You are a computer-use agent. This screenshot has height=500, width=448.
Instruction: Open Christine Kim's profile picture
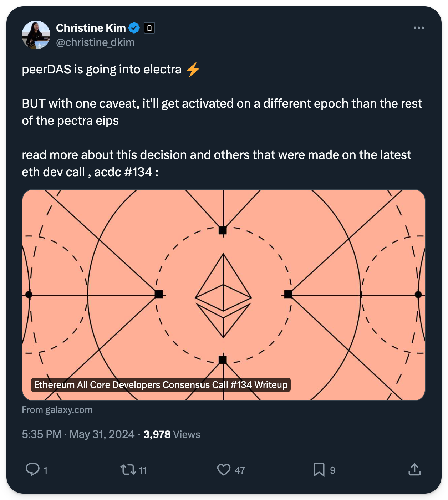click(36, 35)
